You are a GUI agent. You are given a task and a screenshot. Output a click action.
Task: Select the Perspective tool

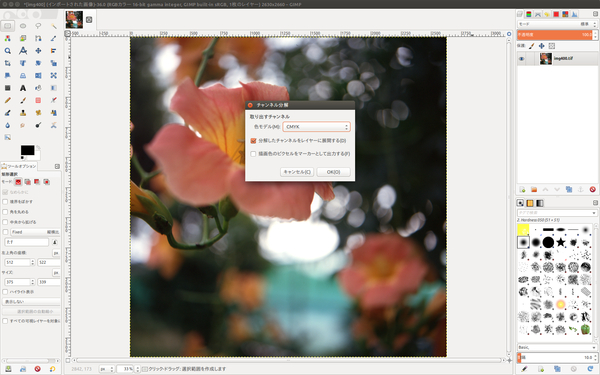tap(23, 75)
